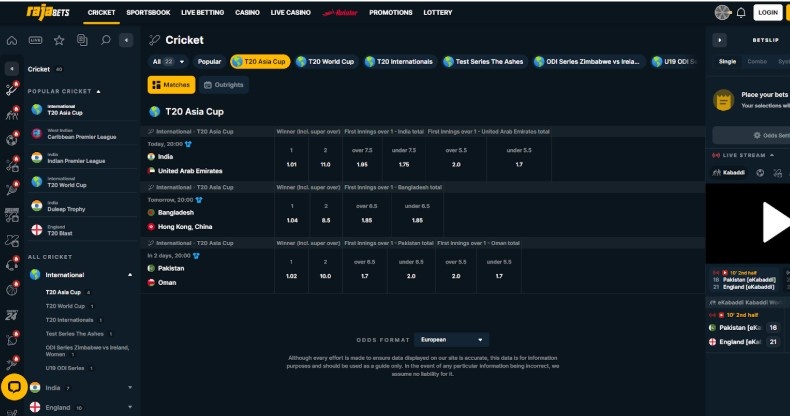Bet on India to win at 1.01
This screenshot has height=416, width=790.
[292, 158]
